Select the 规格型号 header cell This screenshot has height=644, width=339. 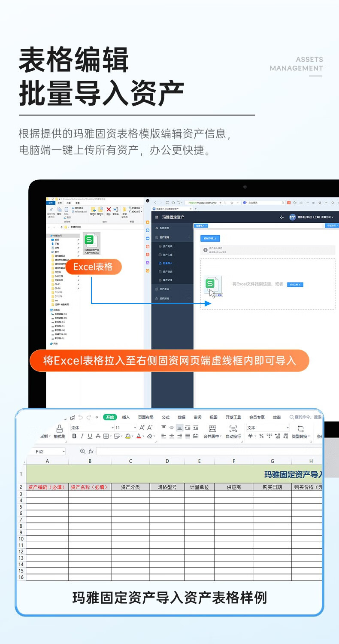coord(167,487)
